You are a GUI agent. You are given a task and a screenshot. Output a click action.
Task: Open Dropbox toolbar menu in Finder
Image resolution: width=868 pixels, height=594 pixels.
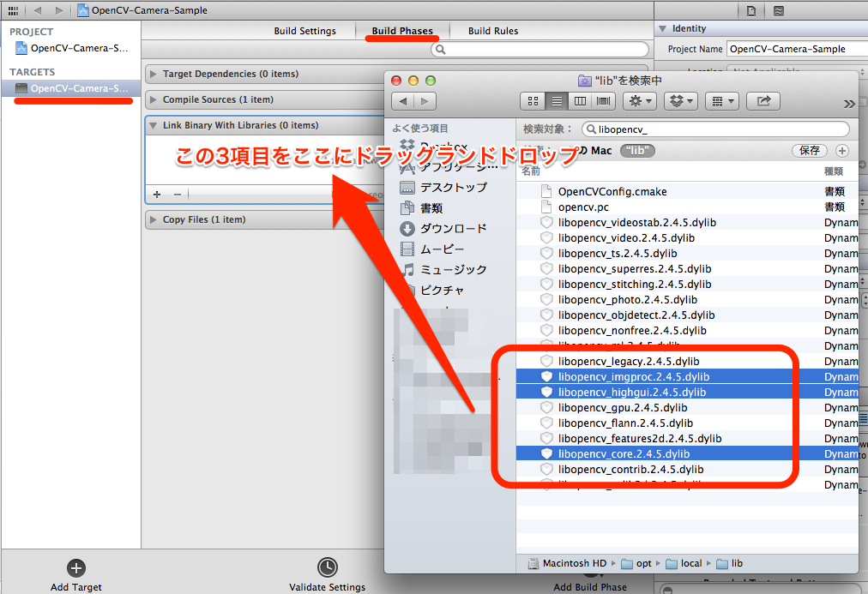point(681,101)
